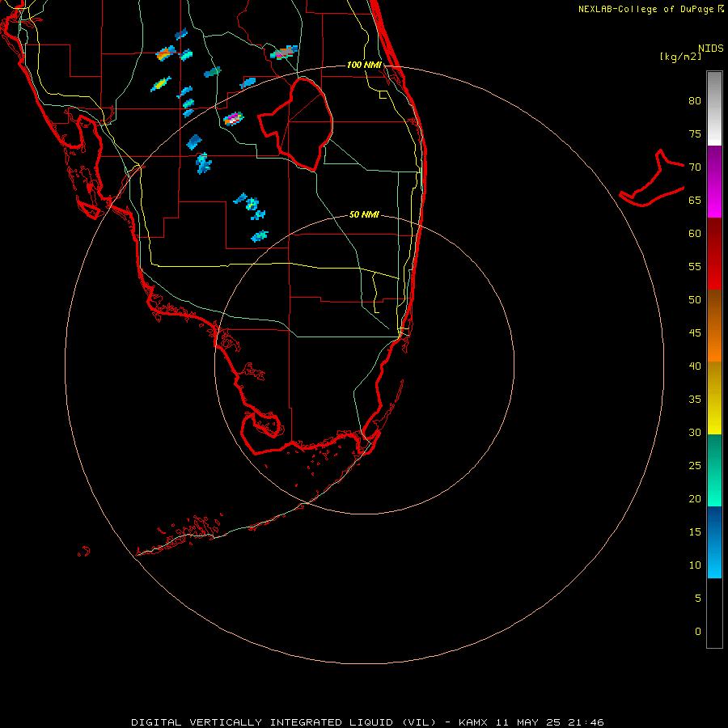
Task: Click the scale value 50
Action: coord(695,299)
